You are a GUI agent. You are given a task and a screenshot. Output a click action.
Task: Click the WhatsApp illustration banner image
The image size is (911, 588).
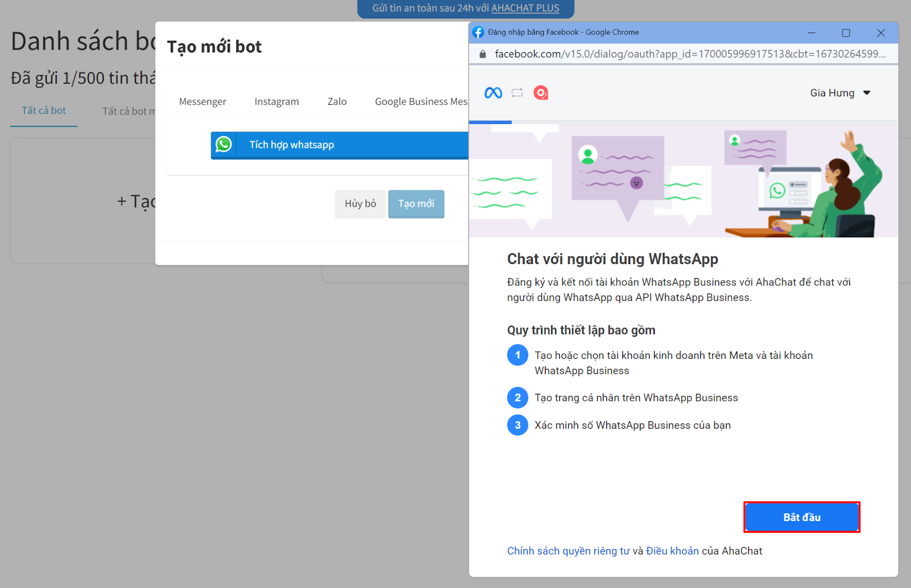click(x=683, y=180)
